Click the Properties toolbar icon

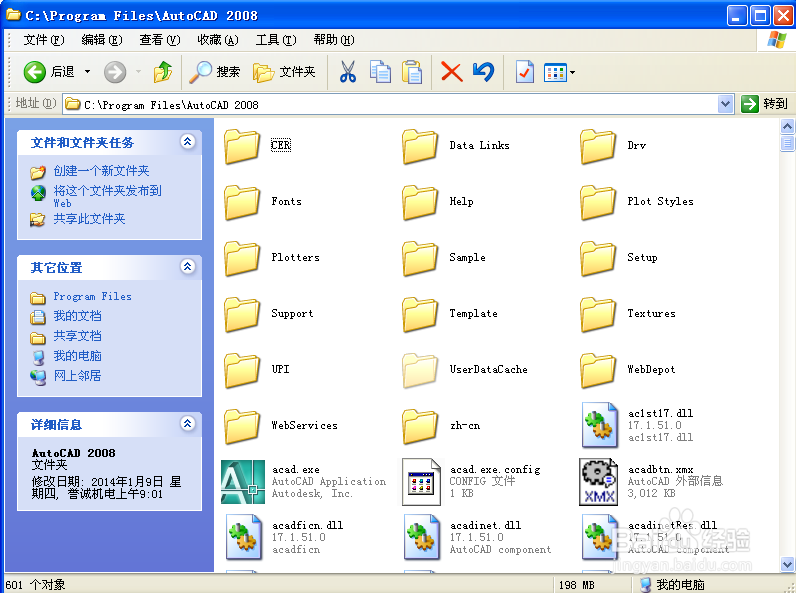pos(524,72)
